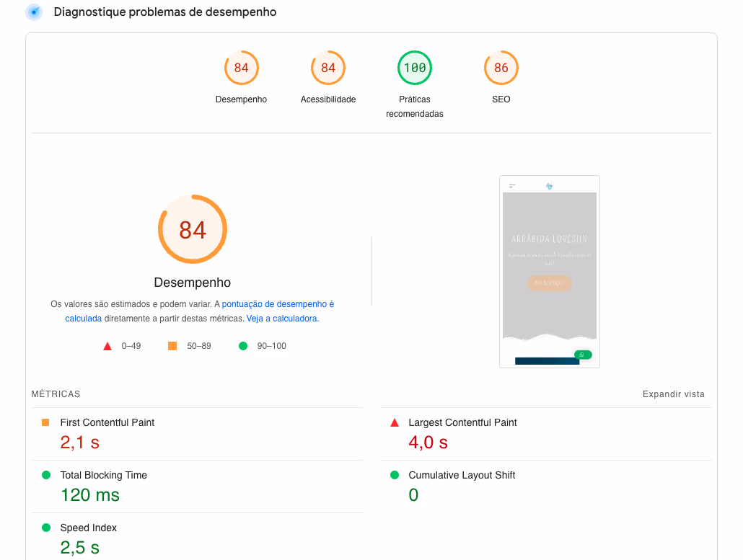Expand the First Contentful Paint metric
The width and height of the screenshot is (743, 560).
[107, 422]
